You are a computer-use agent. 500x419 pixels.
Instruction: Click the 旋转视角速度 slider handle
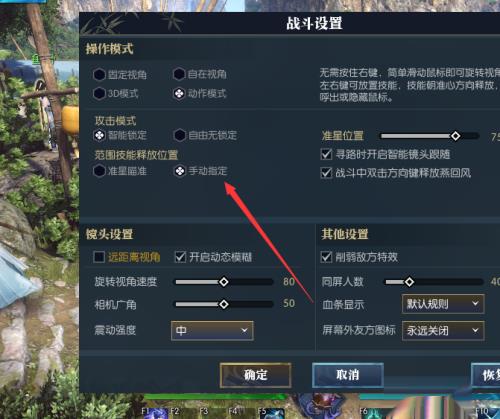224,282
